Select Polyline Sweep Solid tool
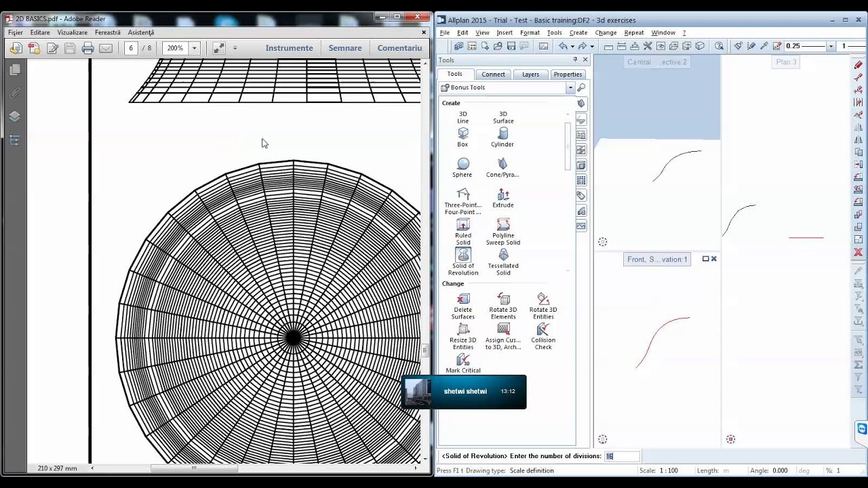868x488 pixels. click(x=502, y=232)
